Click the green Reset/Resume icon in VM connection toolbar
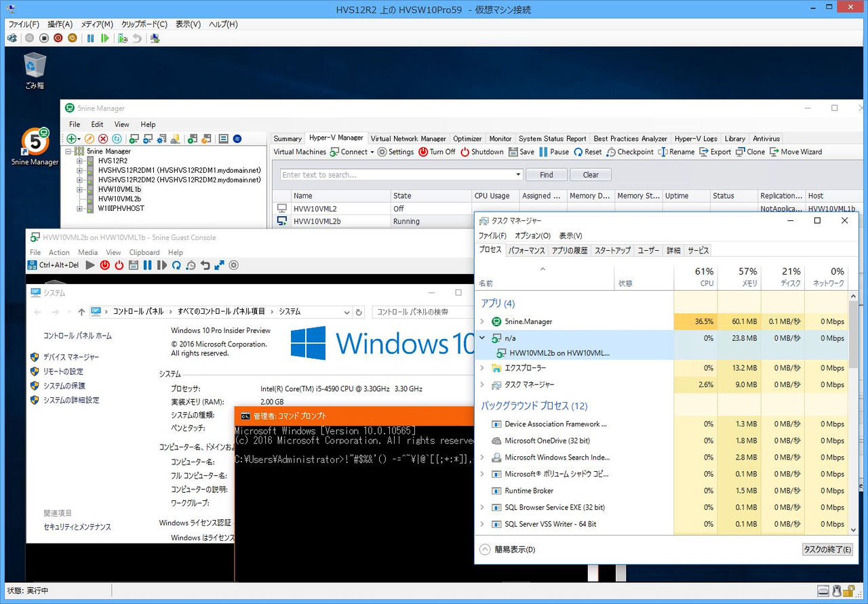Screen dimensions: 868x604 point(105,39)
